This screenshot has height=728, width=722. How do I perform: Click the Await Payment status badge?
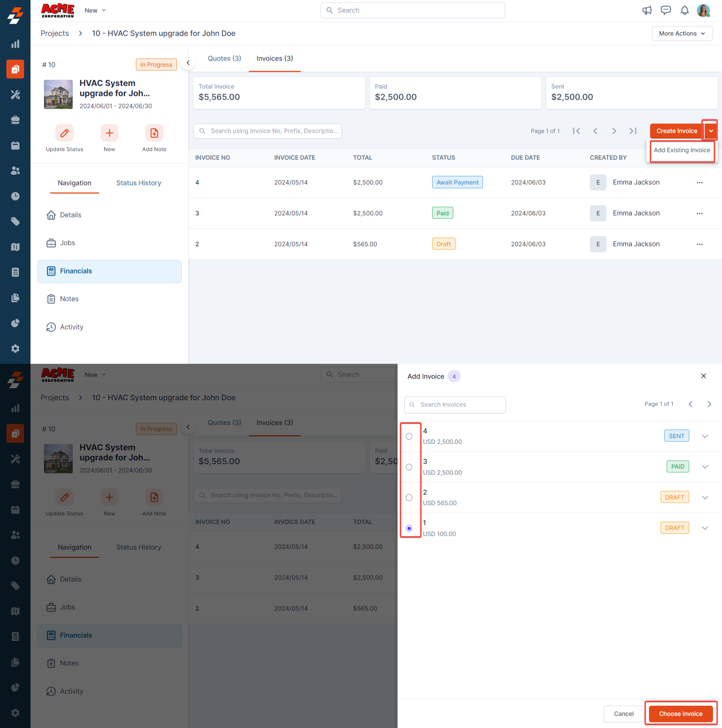pos(457,182)
